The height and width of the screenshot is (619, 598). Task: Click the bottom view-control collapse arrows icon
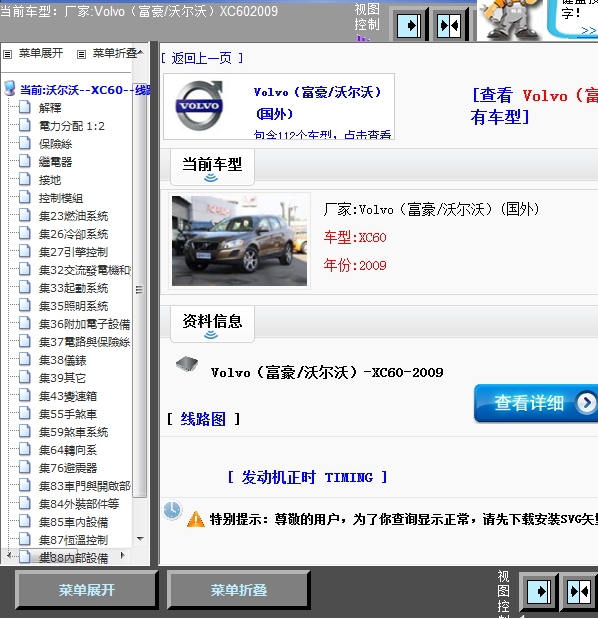579,591
